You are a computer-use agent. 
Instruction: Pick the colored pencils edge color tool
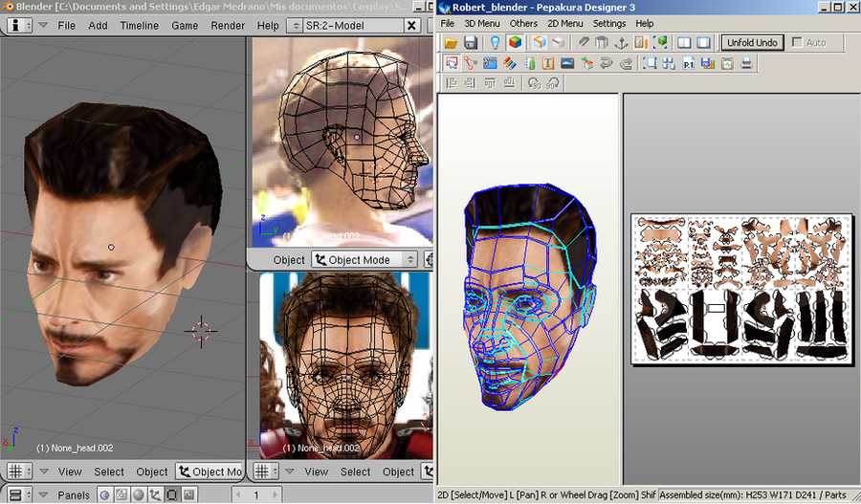510,63
